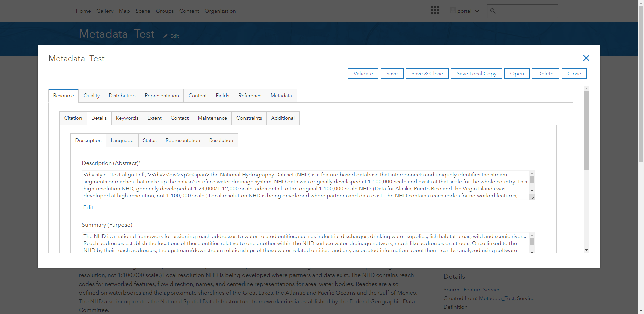Image resolution: width=644 pixels, height=314 pixels.
Task: Open Gallery in the top navigation
Action: point(105,11)
